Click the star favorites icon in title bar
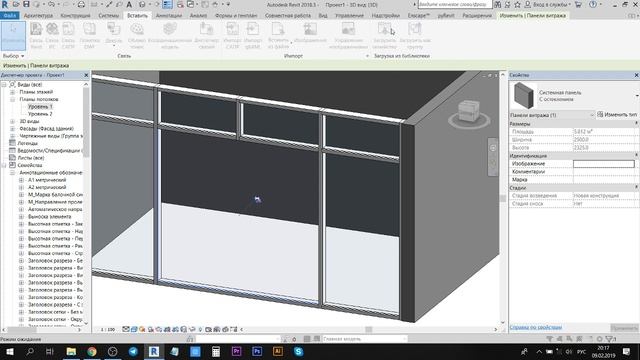Viewport: 640px width, 360px height. point(517,4)
